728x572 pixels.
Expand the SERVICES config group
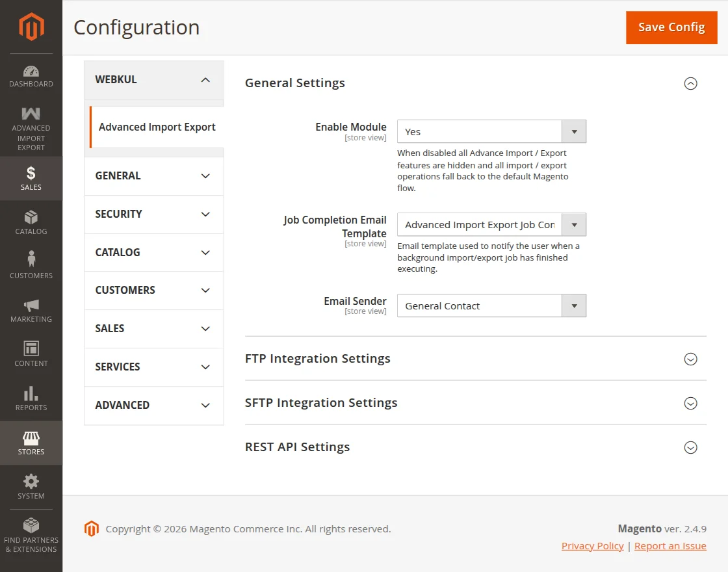153,367
